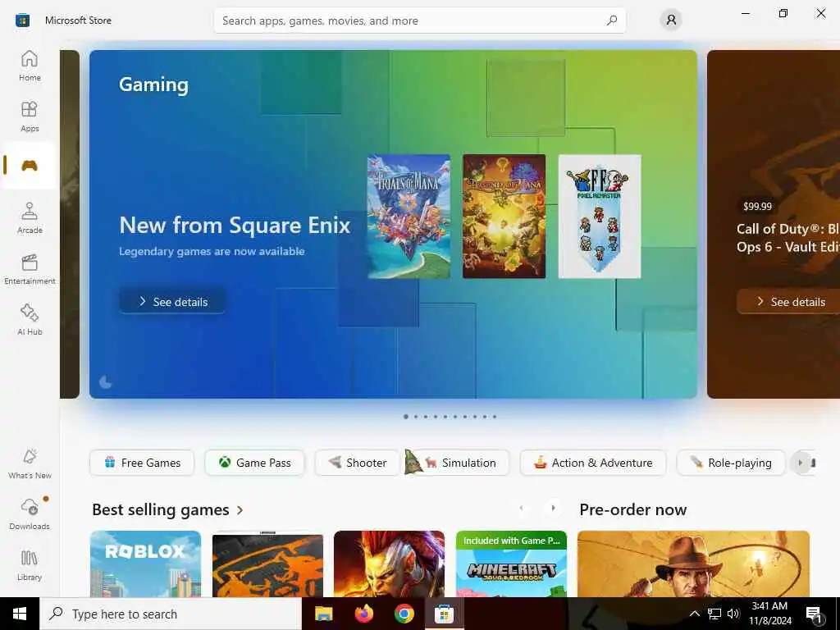Open the network status tray icon
This screenshot has height=630, width=840.
pos(714,614)
